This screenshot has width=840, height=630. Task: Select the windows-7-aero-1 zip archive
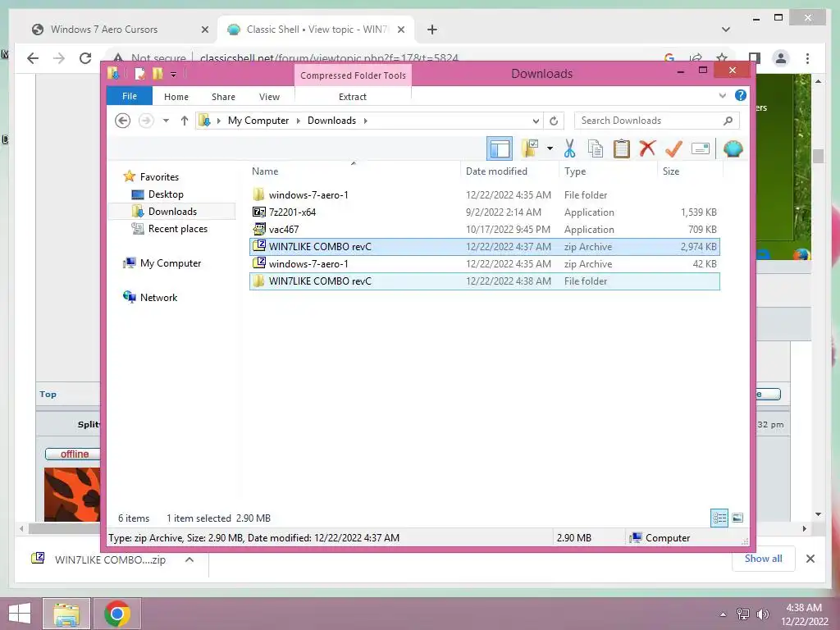tap(484, 263)
